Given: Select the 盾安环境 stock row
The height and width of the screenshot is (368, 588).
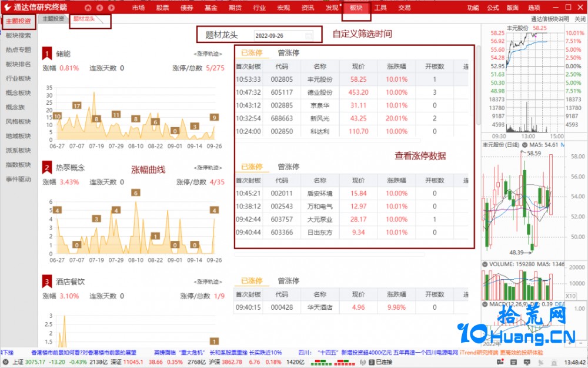Looking at the screenshot, I should (352, 193).
